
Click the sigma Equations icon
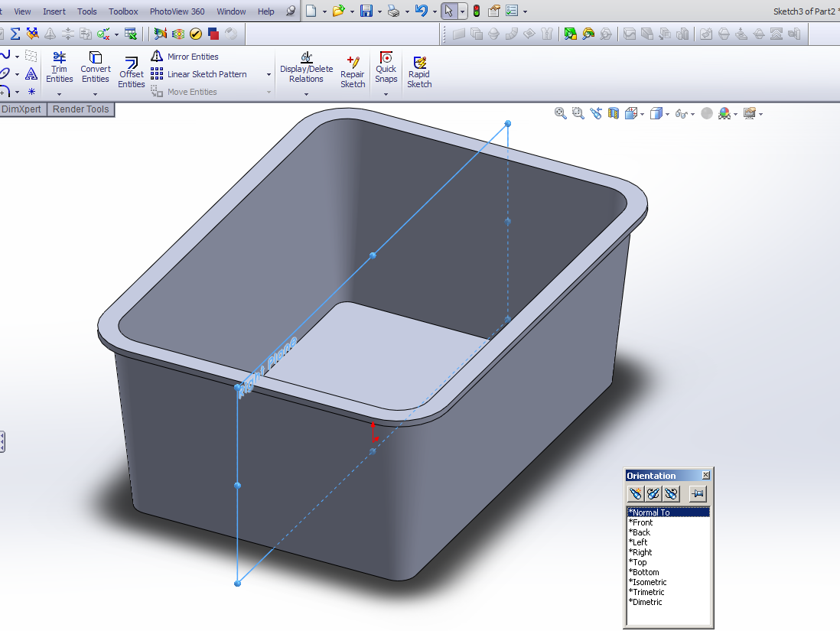click(15, 34)
